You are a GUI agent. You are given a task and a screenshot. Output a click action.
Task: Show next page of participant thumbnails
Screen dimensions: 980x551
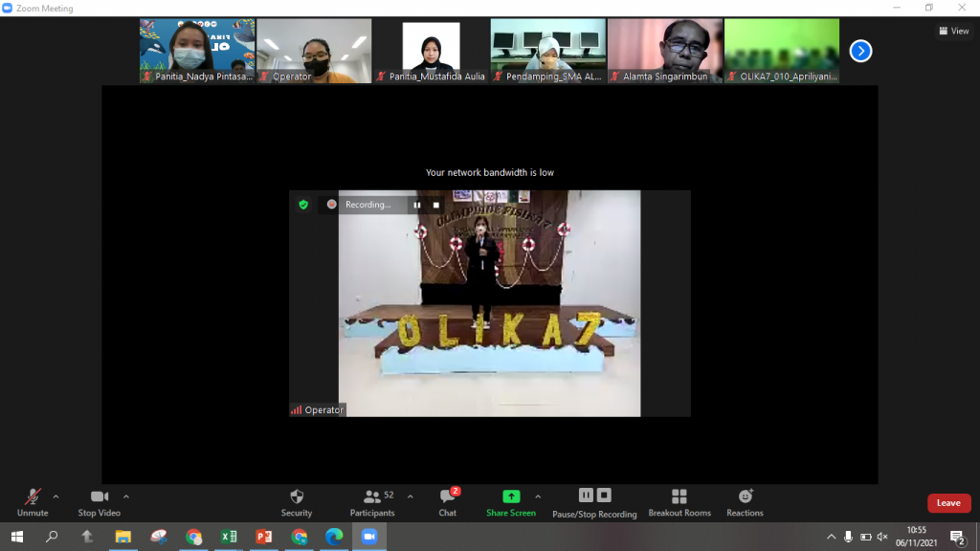pyautogui.click(x=860, y=51)
